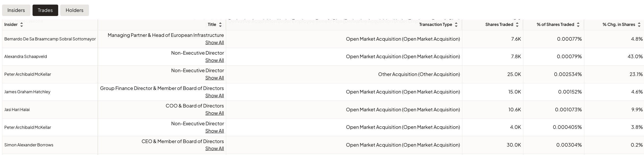Click insider name James Graham Hatchley
644x155 pixels.
click(x=27, y=92)
